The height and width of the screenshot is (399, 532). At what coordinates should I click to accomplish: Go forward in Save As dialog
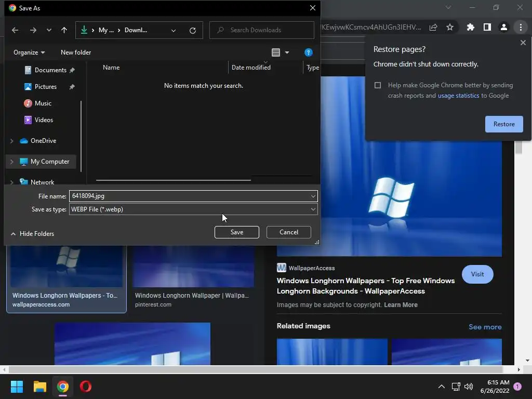tap(33, 30)
